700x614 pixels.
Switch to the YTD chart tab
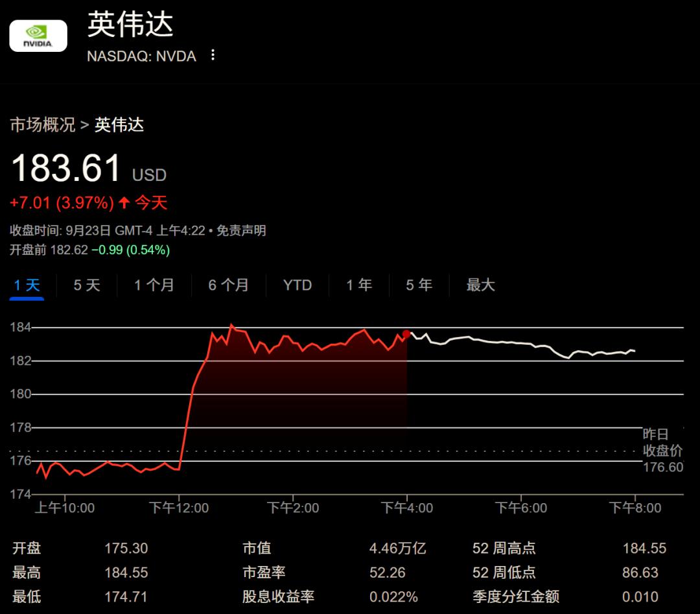coord(297,285)
